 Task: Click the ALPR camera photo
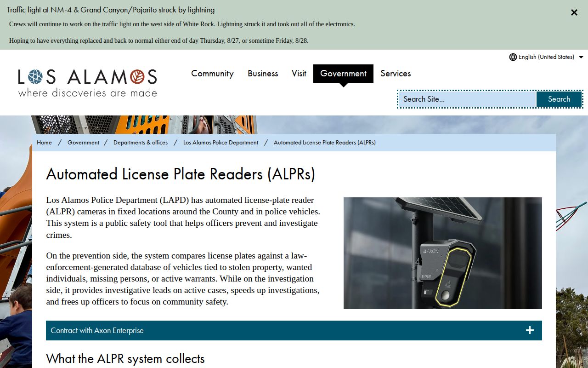(x=443, y=253)
